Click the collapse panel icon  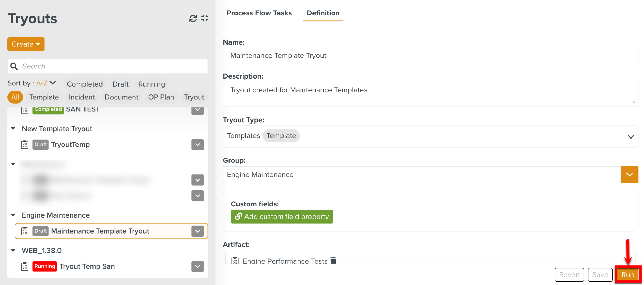pos(205,18)
